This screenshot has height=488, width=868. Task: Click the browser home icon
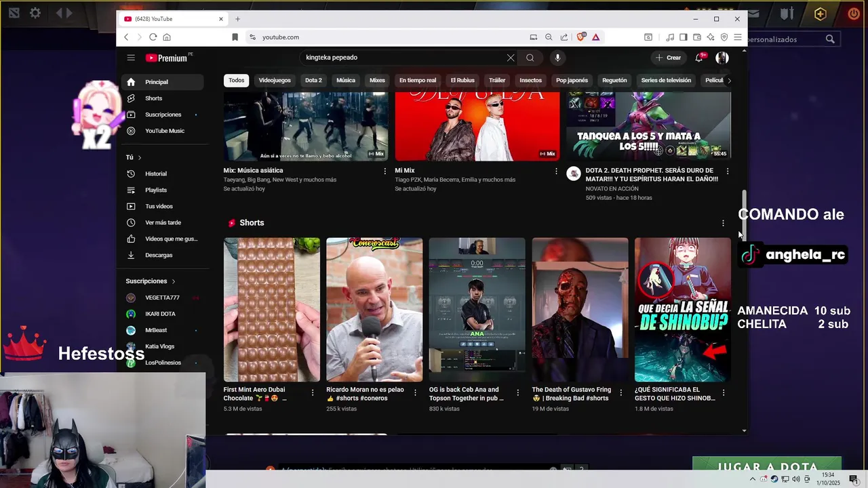pos(167,37)
